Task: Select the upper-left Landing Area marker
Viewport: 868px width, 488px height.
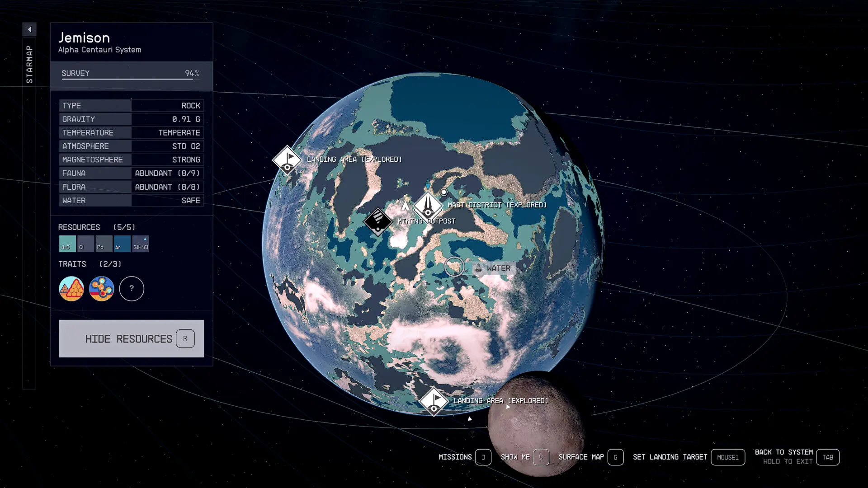Action: (288, 160)
